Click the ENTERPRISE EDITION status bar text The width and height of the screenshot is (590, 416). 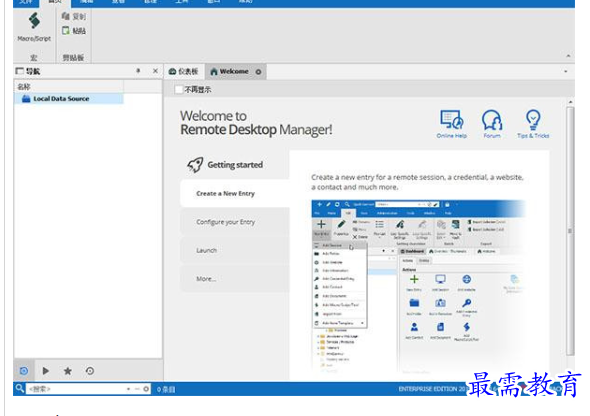pos(433,389)
